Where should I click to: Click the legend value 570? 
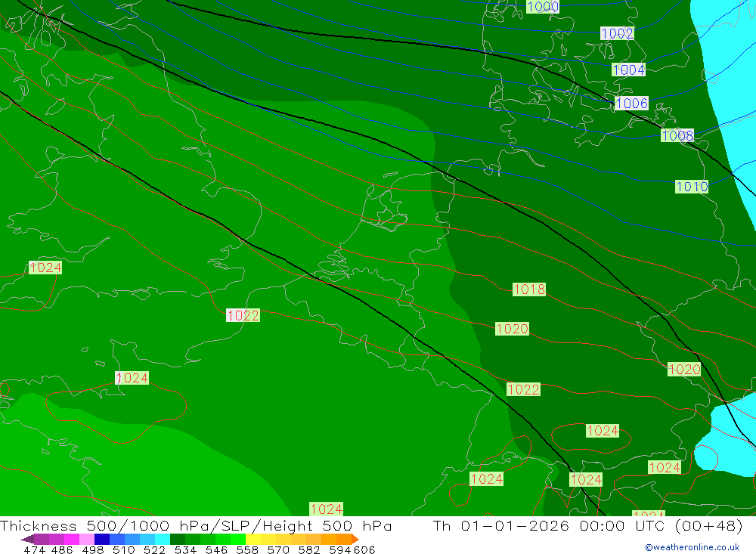tap(278, 549)
